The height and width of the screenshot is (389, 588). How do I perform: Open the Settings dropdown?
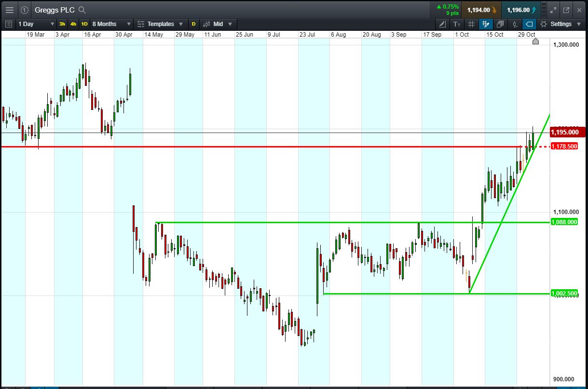tap(561, 24)
